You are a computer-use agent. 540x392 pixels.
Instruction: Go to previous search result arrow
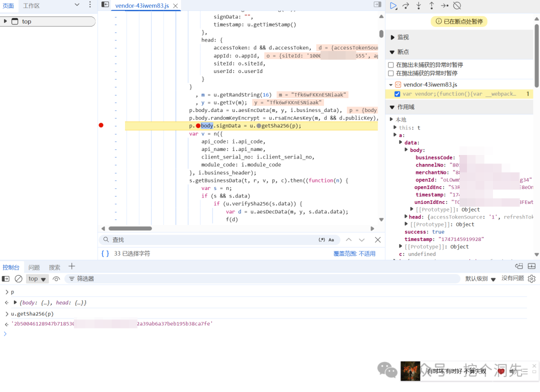click(348, 239)
